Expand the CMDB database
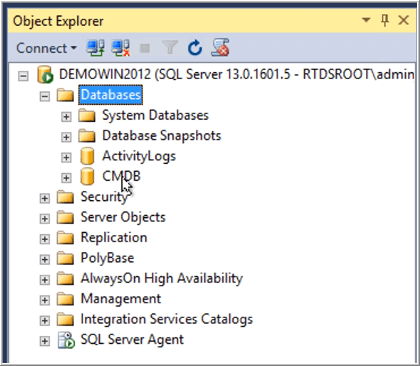420x366 pixels. 66,178
